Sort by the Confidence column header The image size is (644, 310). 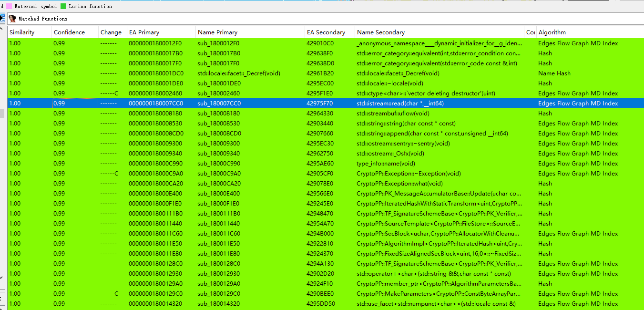(69, 32)
